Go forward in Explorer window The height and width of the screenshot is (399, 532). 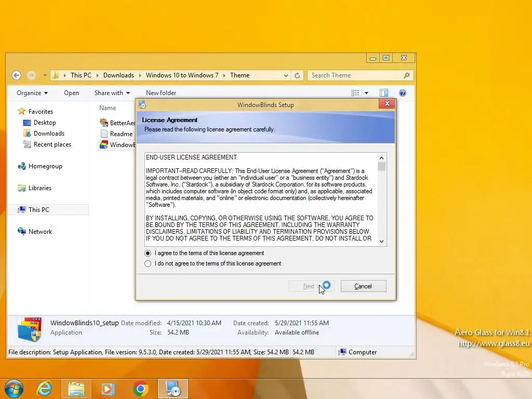pos(31,75)
